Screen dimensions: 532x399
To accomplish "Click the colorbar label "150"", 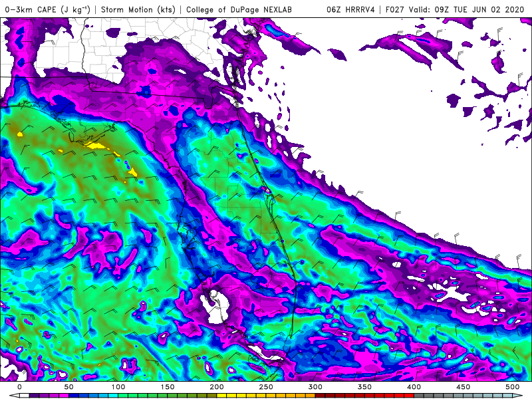I will [x=168, y=387].
